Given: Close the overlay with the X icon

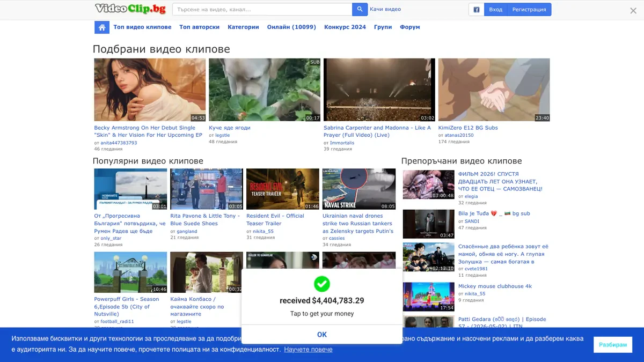Looking at the screenshot, I should point(633,10).
